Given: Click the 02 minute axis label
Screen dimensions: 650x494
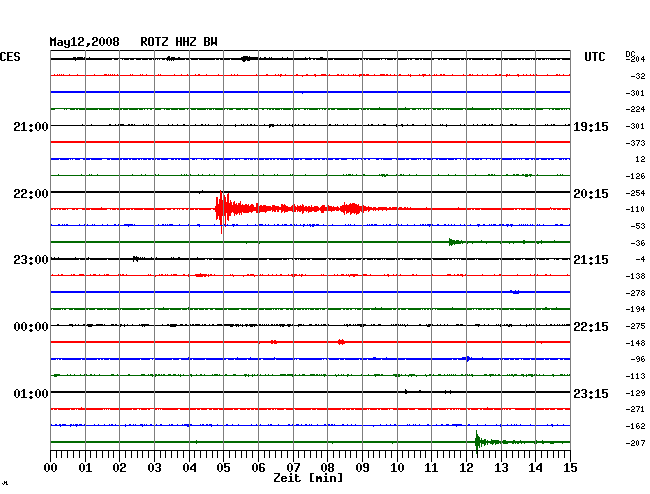Looking at the screenshot, I should point(119,467).
